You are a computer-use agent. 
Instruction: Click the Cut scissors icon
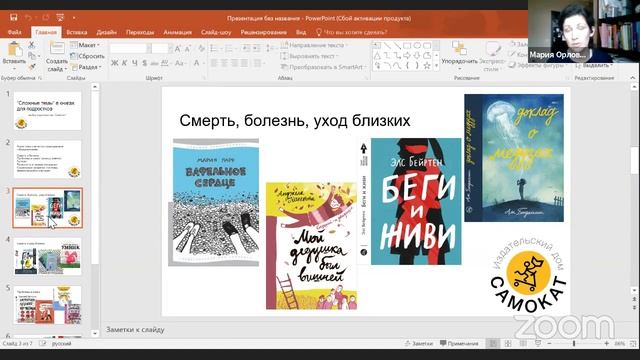tap(32, 44)
